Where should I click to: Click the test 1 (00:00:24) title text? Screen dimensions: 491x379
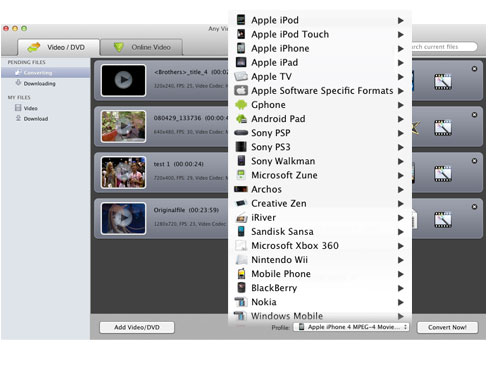coord(178,164)
